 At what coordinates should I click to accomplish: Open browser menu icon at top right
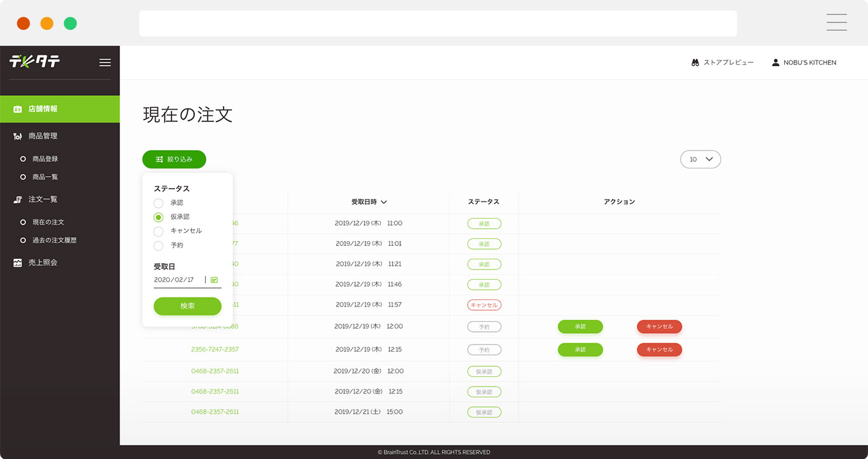click(x=836, y=22)
